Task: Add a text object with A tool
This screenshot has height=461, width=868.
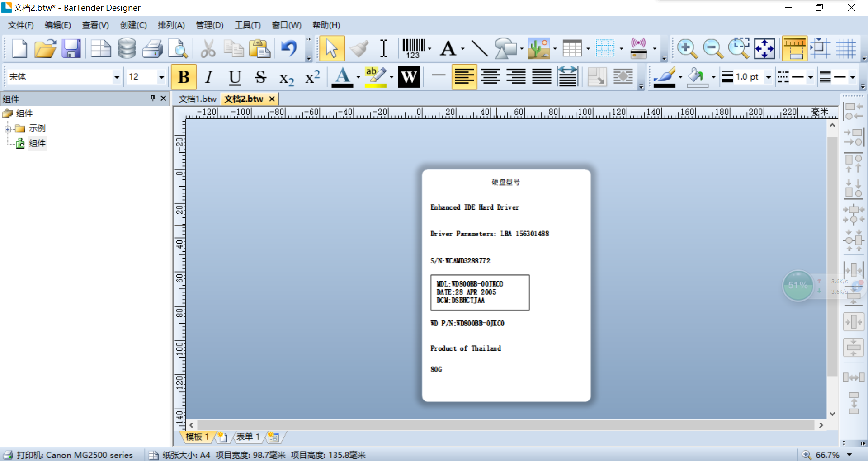Action: click(448, 49)
